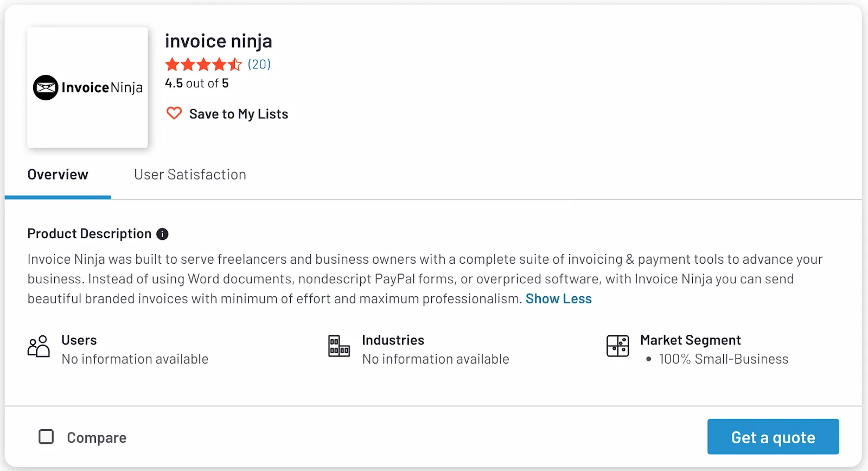Enable the Compare checkbox
This screenshot has height=471, width=868.
46,436
